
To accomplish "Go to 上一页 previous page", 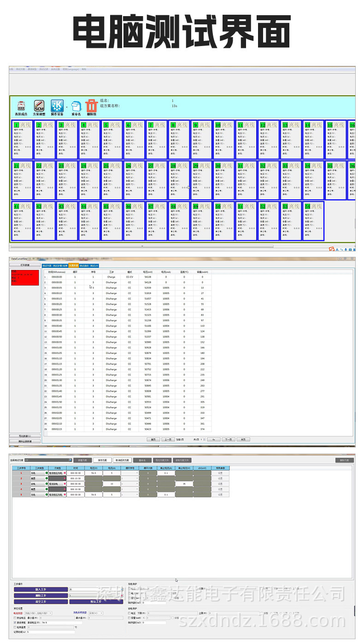I will tap(168, 440).
